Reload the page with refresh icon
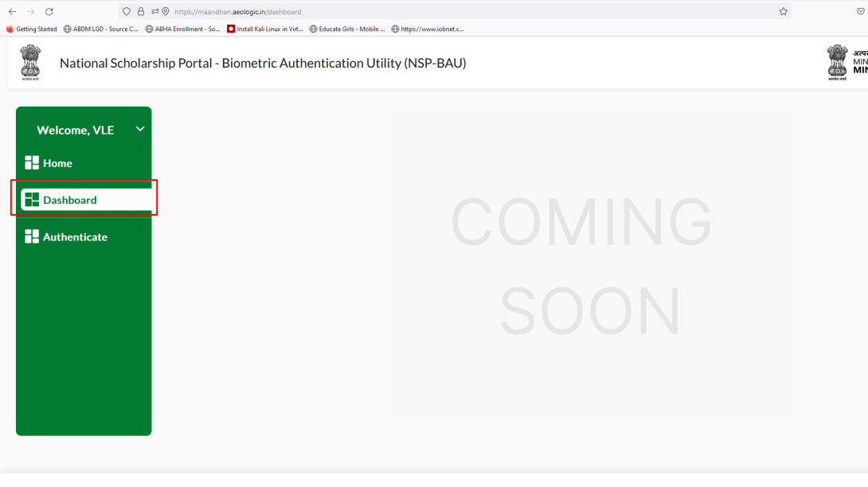The width and height of the screenshot is (868, 487). (49, 12)
